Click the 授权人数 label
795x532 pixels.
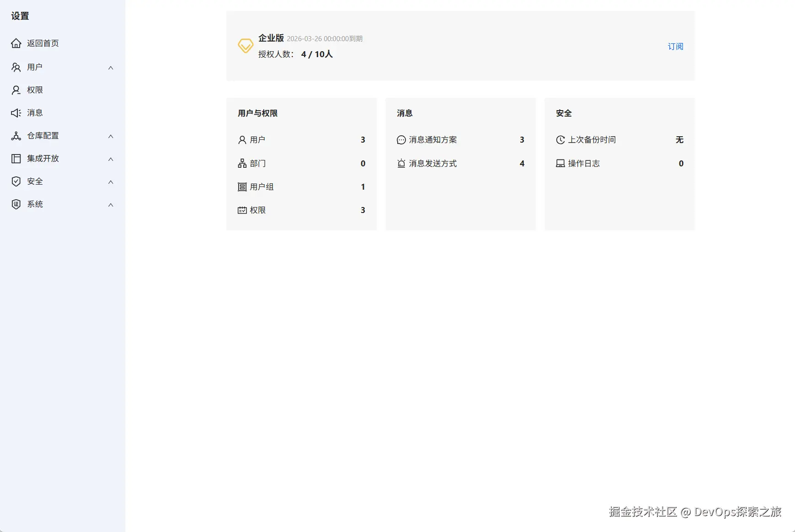[x=276, y=54]
